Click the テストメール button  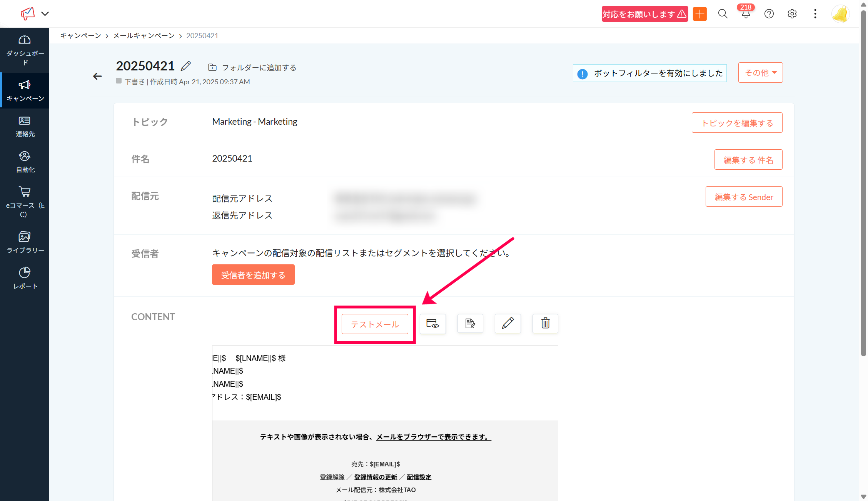click(375, 324)
